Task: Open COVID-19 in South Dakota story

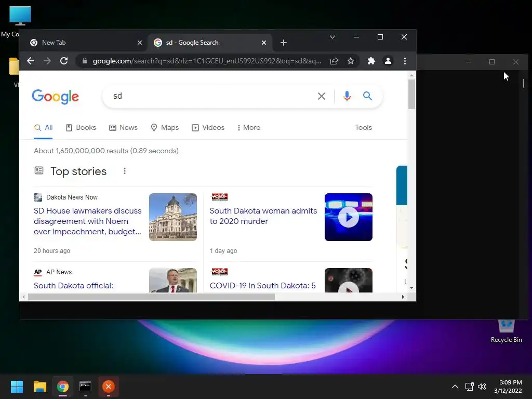Action: click(x=262, y=286)
